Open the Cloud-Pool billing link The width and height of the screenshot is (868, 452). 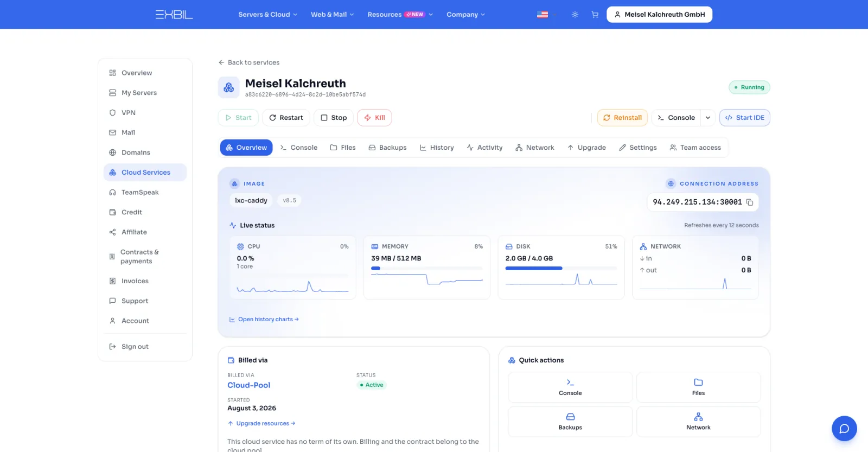(x=249, y=385)
